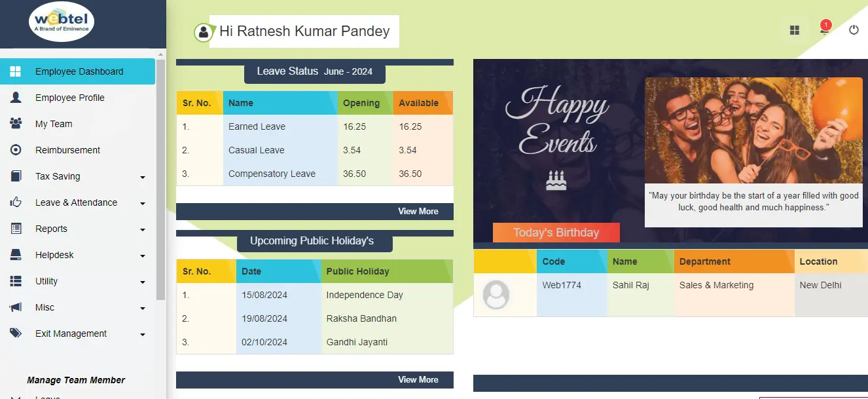Click Compensatory Leave row name

coord(272,174)
